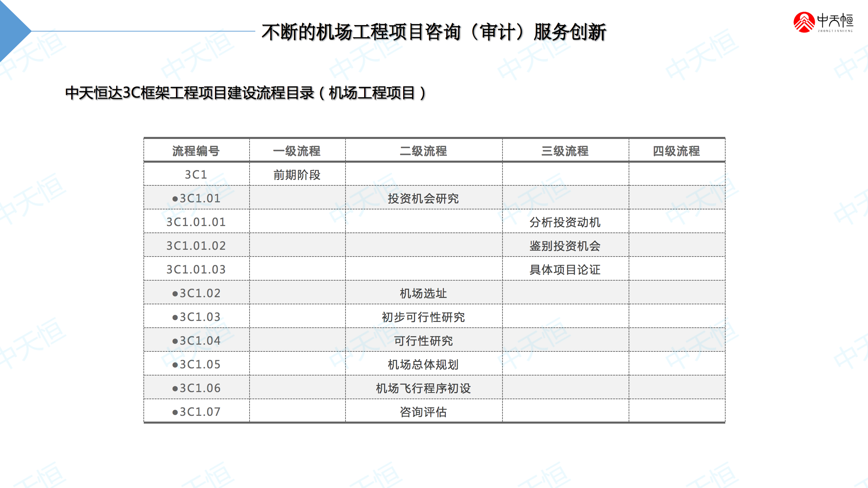The image size is (868, 488).
Task: Click the subtitle mentioning 3C框架工程项目建设流程目录
Action: pyautogui.click(x=245, y=93)
